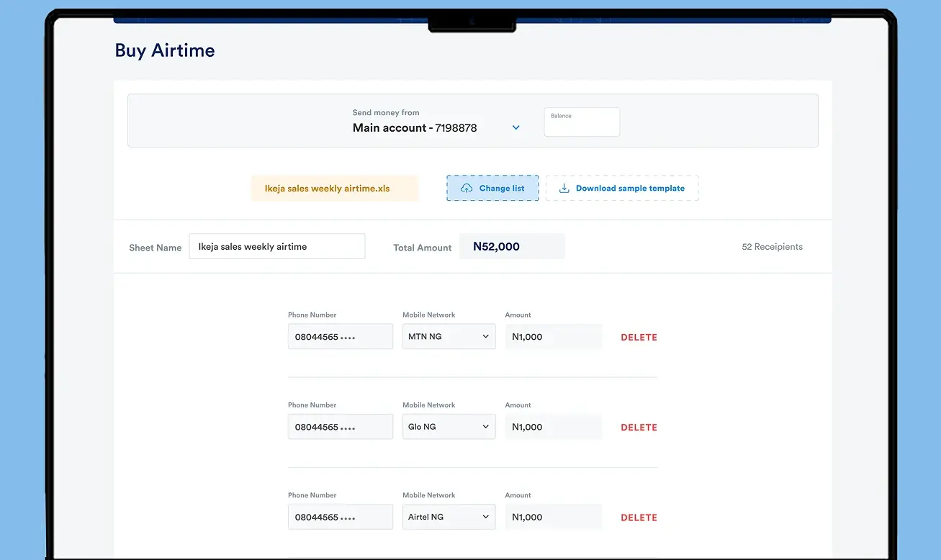Click the Airtel NG row's amount field
Viewport: 941px width, 560px height.
tap(554, 517)
